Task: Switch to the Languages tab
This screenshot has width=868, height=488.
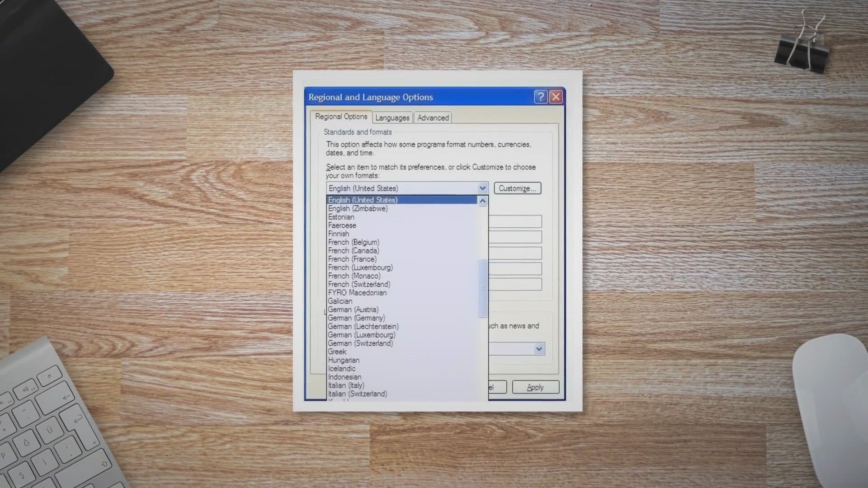Action: point(392,117)
